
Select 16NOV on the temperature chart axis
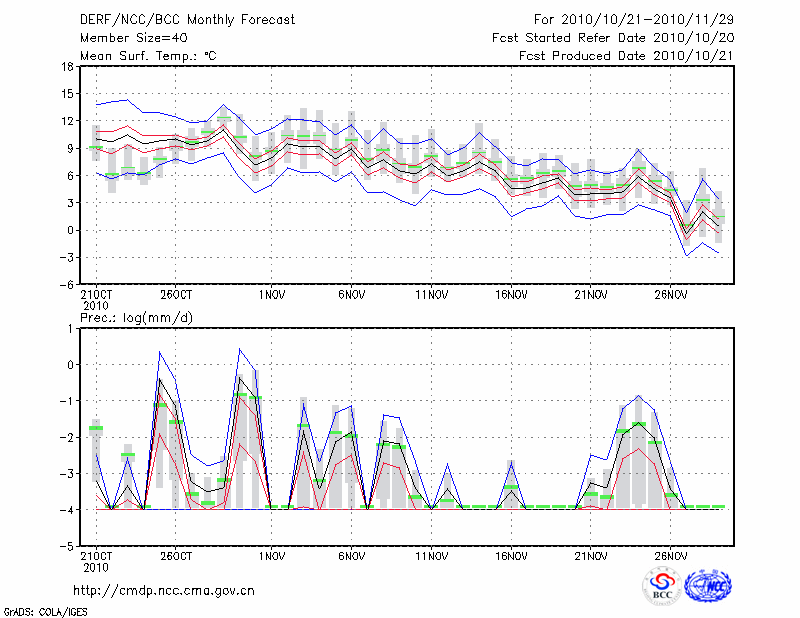[x=511, y=295]
